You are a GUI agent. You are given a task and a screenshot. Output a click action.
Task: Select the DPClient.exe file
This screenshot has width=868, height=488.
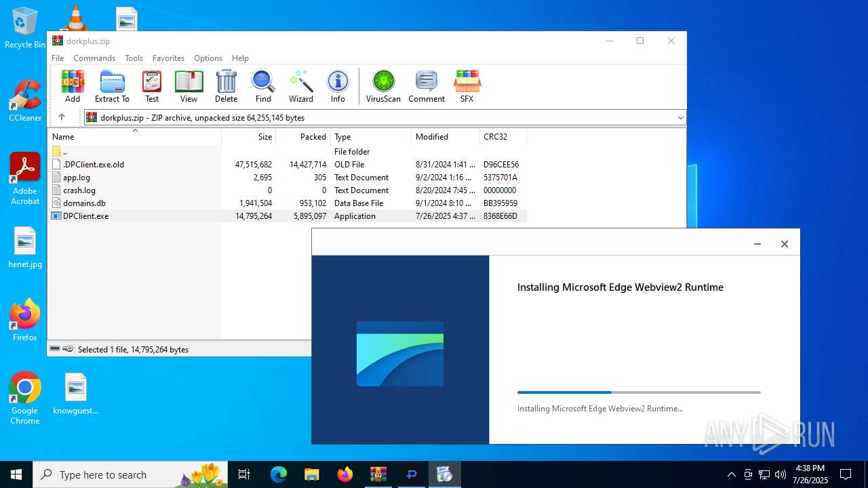pos(287,216)
